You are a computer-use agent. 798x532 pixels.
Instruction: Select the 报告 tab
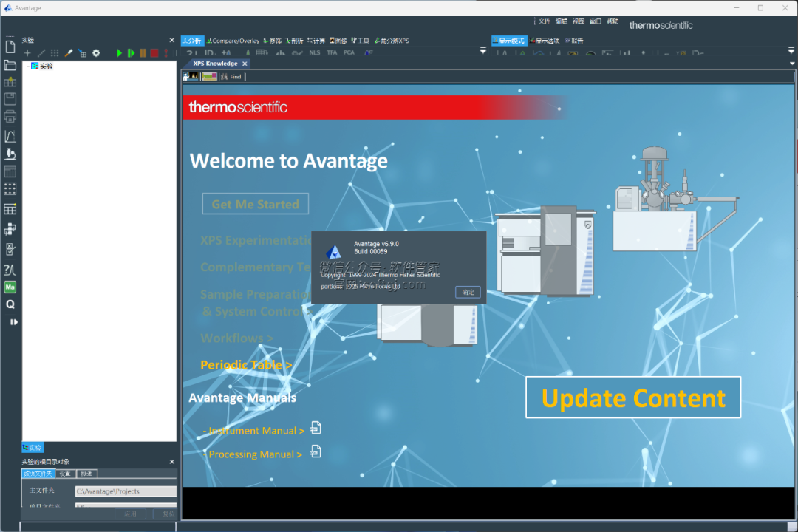coord(574,41)
